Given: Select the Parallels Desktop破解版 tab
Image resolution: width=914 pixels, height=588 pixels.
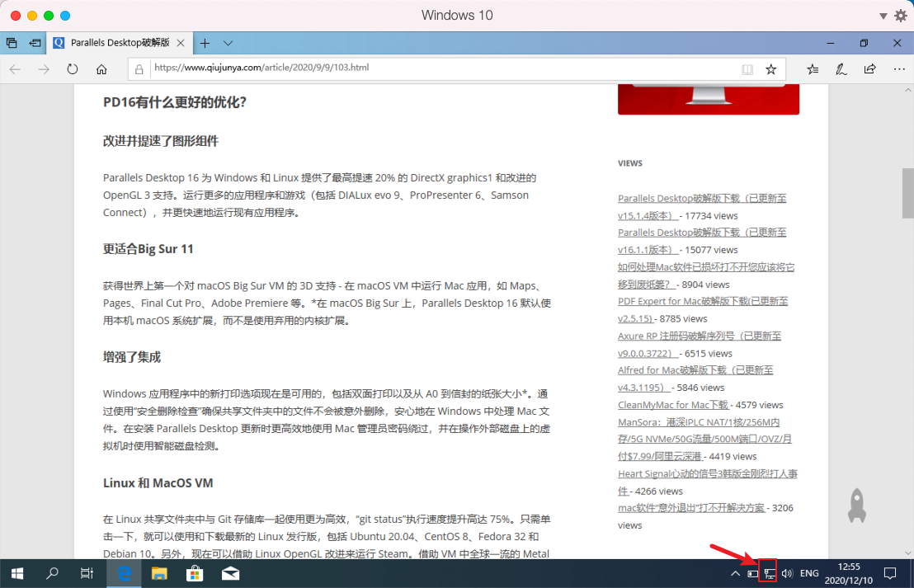Looking at the screenshot, I should point(120,43).
